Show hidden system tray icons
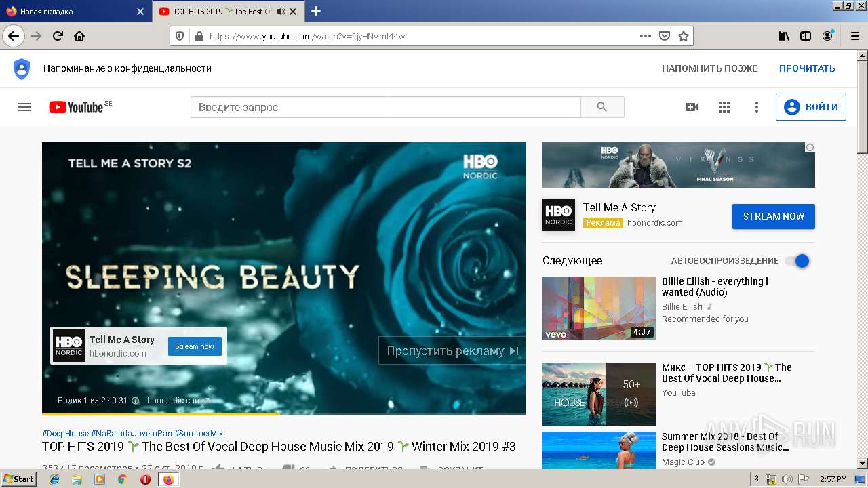The width and height of the screenshot is (868, 488). tap(757, 479)
